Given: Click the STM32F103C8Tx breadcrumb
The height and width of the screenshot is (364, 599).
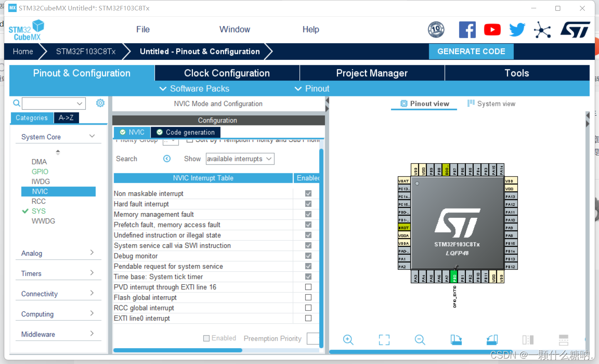Looking at the screenshot, I should click(86, 52).
